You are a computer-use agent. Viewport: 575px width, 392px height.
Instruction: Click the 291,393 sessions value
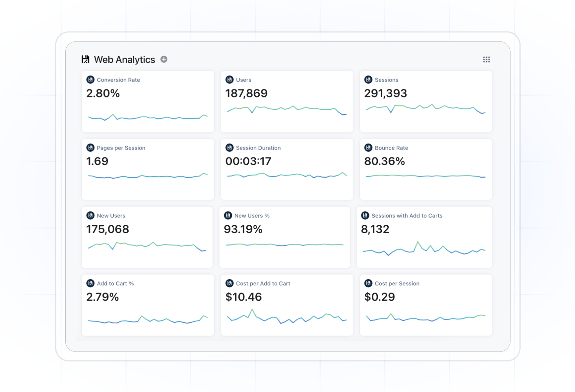tap(385, 93)
